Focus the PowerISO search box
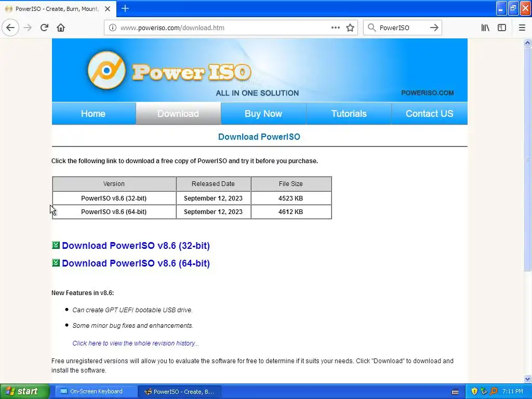The width and height of the screenshot is (532, 399). 402,28
